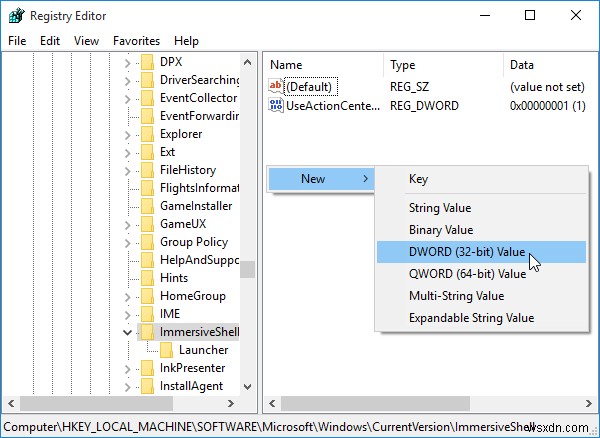600x438 pixels.
Task: Expand the IME key
Action: pos(127,314)
